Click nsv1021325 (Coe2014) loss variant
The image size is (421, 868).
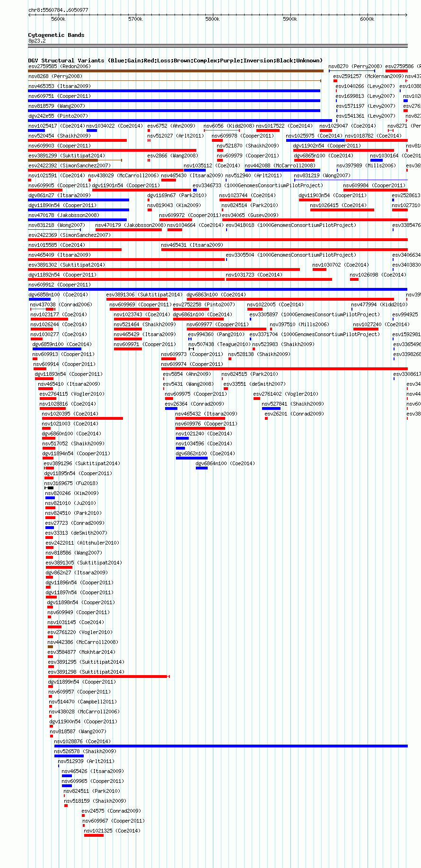[x=94, y=835]
